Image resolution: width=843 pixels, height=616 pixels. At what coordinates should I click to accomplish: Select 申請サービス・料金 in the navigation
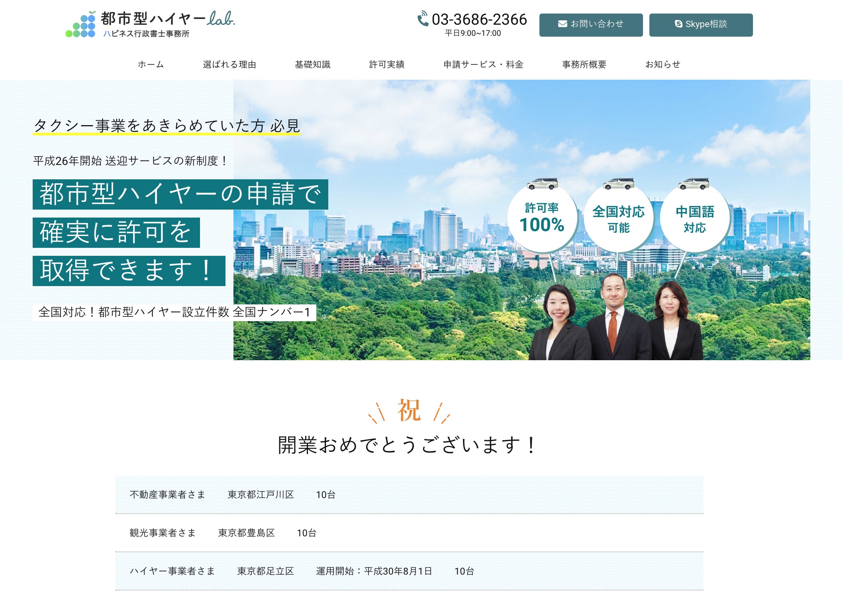(x=483, y=64)
